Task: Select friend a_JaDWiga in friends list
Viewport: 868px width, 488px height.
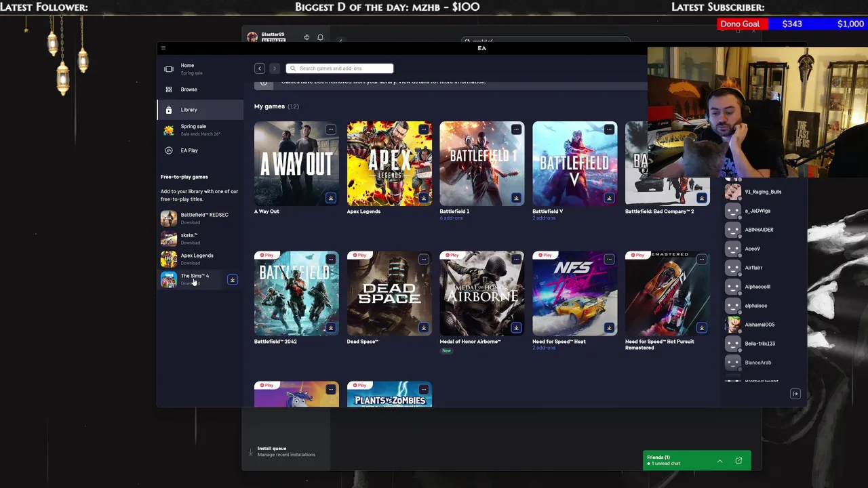Action: pyautogui.click(x=763, y=211)
